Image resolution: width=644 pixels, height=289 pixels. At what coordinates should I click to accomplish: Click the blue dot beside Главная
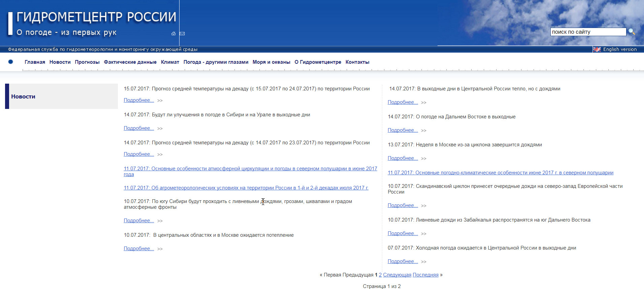10,62
